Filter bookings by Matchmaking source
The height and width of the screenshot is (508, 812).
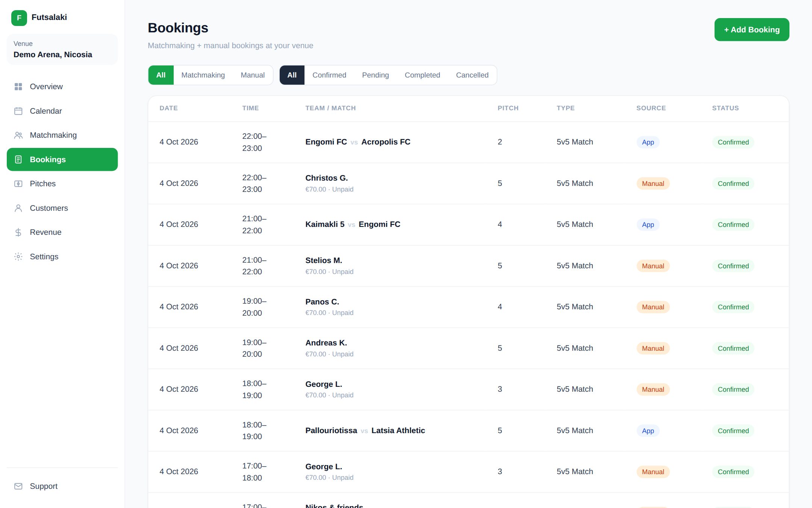[x=203, y=75]
